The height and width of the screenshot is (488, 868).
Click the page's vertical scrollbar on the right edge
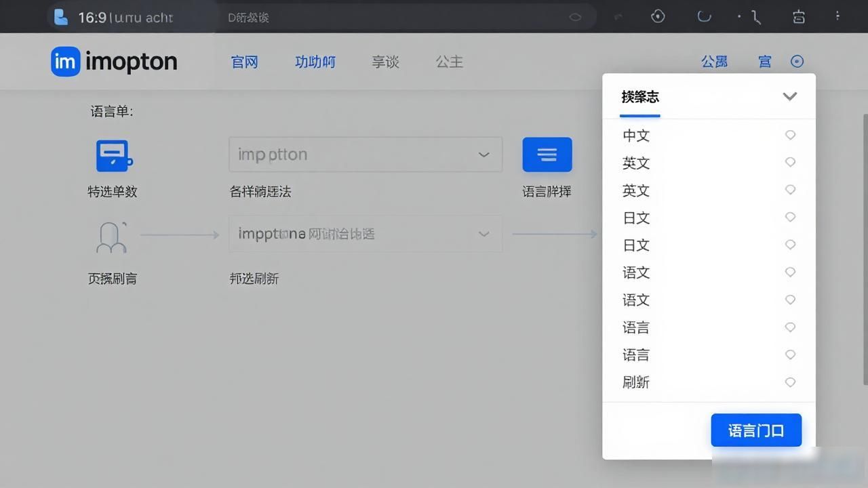[865, 251]
